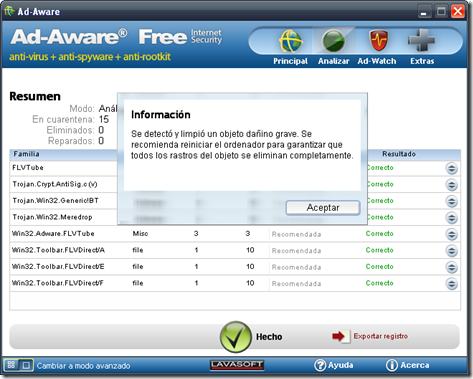Open the Principal globe icon
473x379 pixels.
coord(291,41)
